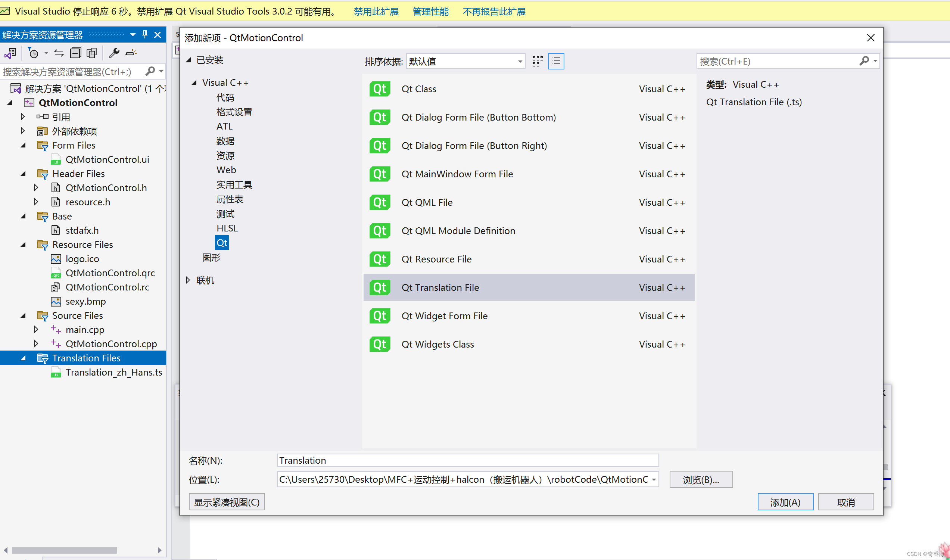
Task: Click the search magnifier in Add New Item dialog
Action: [864, 61]
